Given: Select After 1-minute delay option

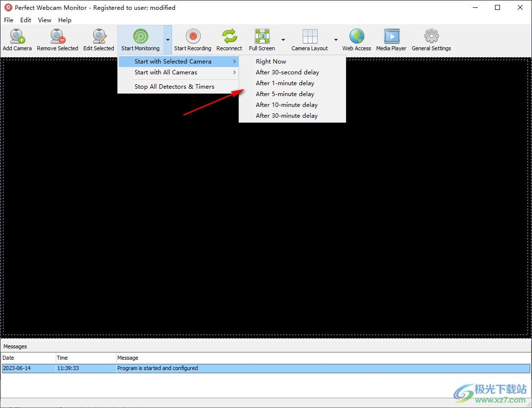Looking at the screenshot, I should (x=292, y=83).
